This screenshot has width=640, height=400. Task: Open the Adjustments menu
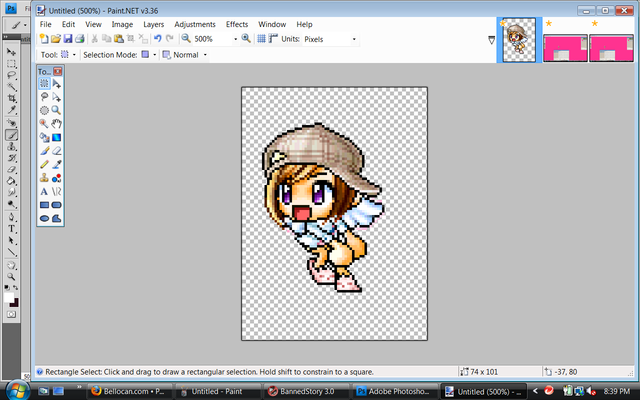pyautogui.click(x=195, y=24)
